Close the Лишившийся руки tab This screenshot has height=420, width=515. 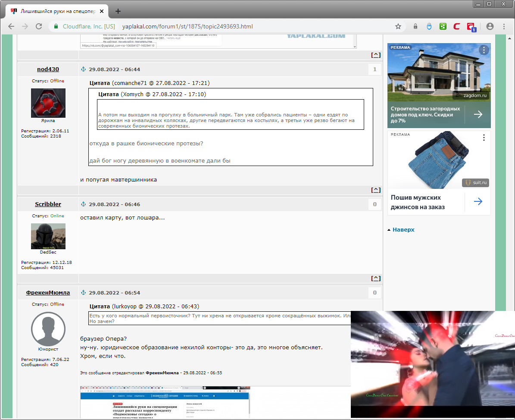click(102, 11)
